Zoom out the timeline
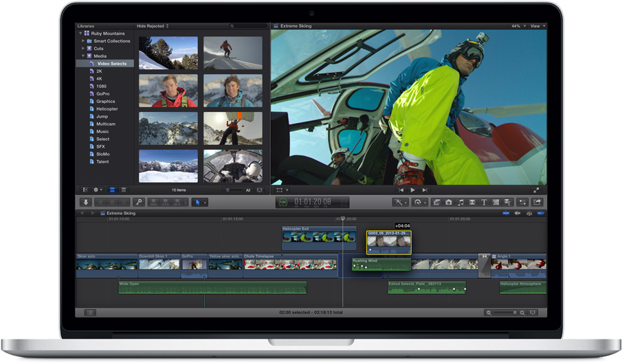This screenshot has height=364, width=622. 489,313
